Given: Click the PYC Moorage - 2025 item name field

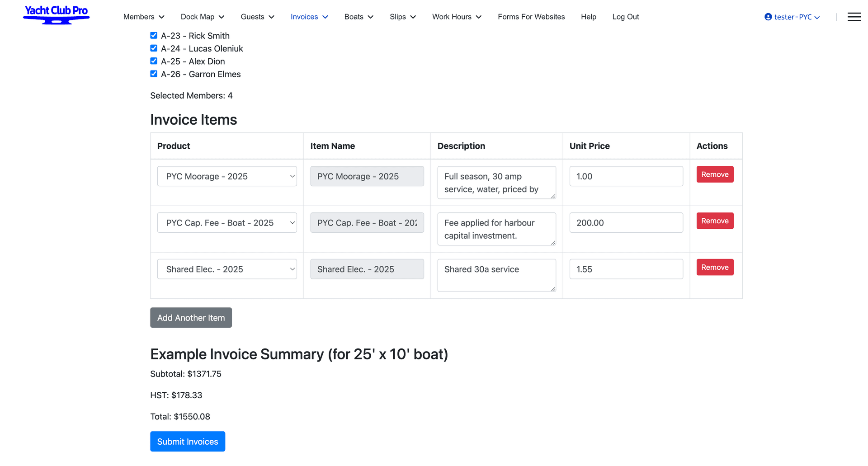Looking at the screenshot, I should pos(367,176).
